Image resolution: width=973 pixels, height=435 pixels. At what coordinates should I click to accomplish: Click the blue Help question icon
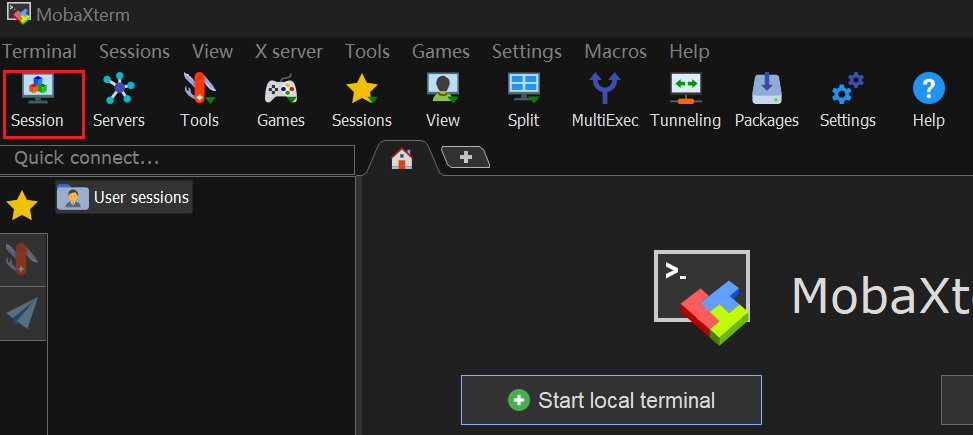click(929, 102)
